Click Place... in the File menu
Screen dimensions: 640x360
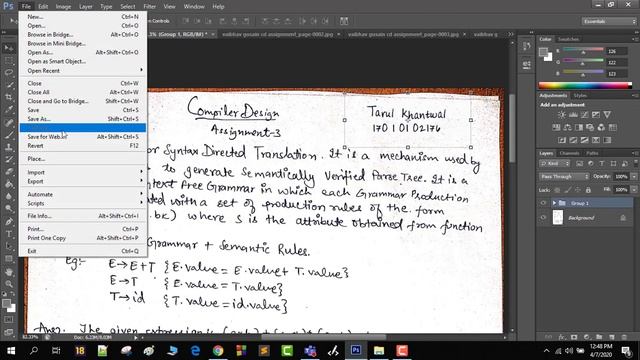click(83, 159)
